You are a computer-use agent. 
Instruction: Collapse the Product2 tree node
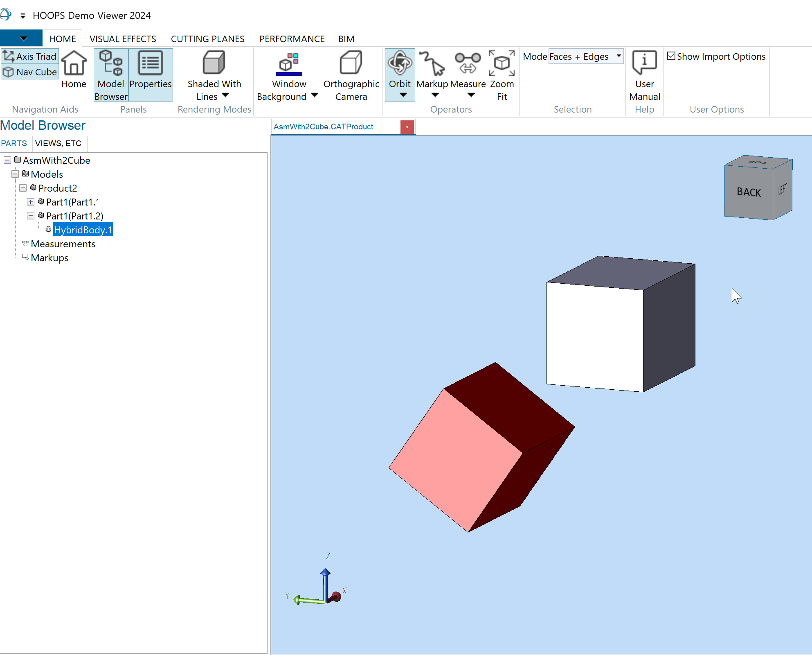[x=23, y=188]
